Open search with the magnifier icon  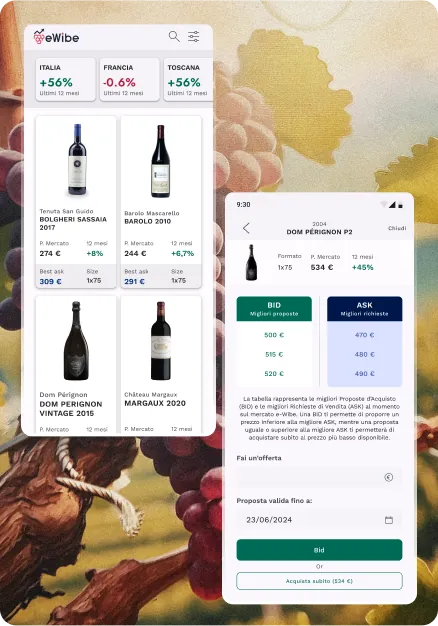[x=174, y=36]
